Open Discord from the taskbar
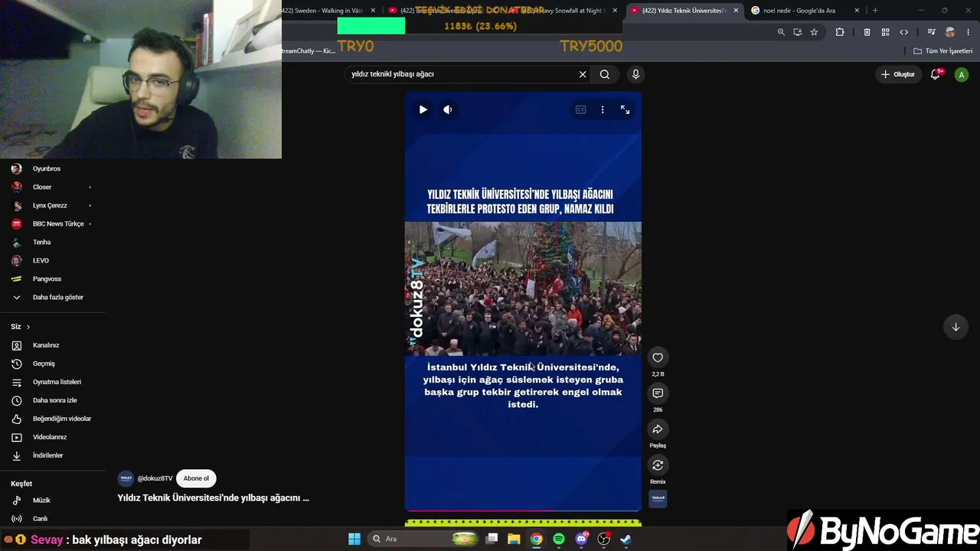Screen dimensions: 980x551 (581, 539)
